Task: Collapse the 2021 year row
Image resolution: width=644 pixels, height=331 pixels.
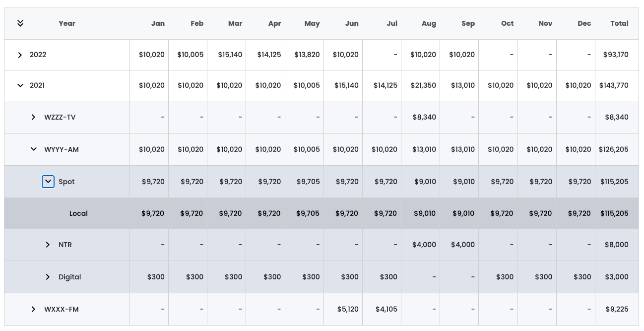Action: (x=20, y=85)
